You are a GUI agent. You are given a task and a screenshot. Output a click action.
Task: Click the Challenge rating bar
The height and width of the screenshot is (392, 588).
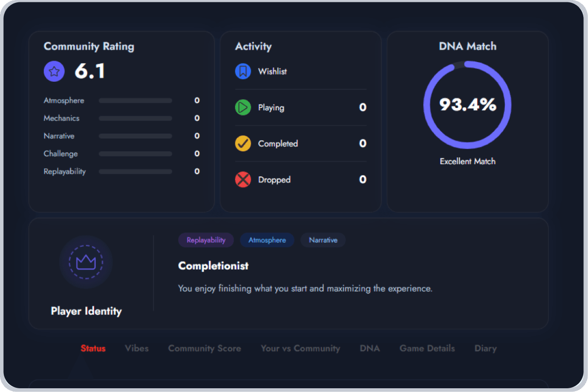click(x=135, y=154)
